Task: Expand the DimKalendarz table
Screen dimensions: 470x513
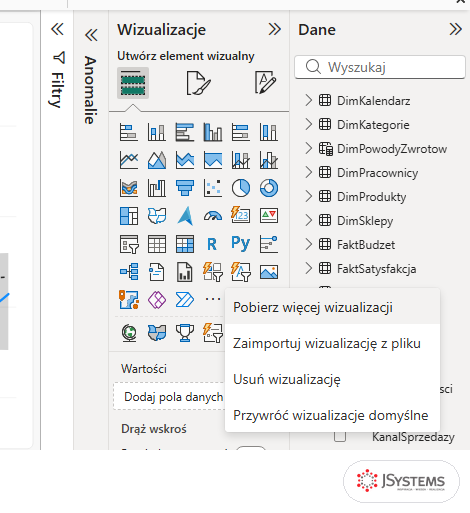Action: coord(309,100)
